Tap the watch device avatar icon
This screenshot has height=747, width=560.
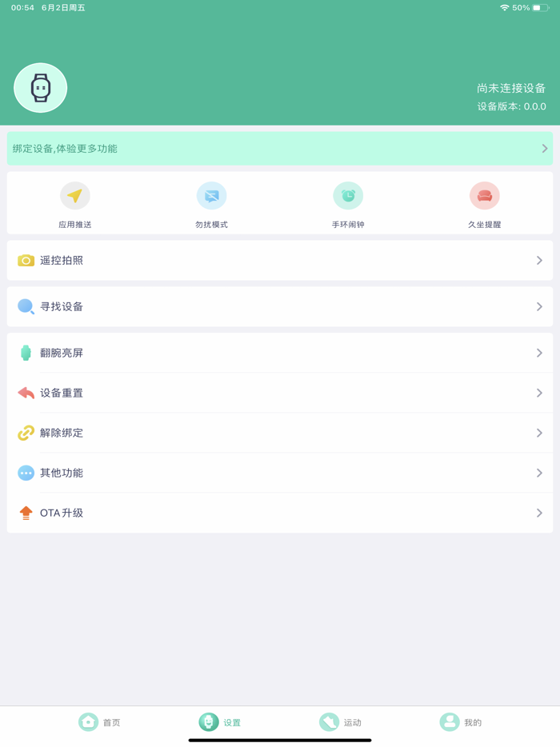(x=41, y=88)
